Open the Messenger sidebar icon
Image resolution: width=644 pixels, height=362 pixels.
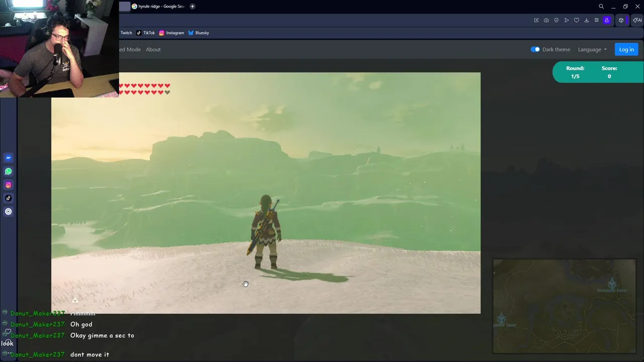pyautogui.click(x=8, y=158)
